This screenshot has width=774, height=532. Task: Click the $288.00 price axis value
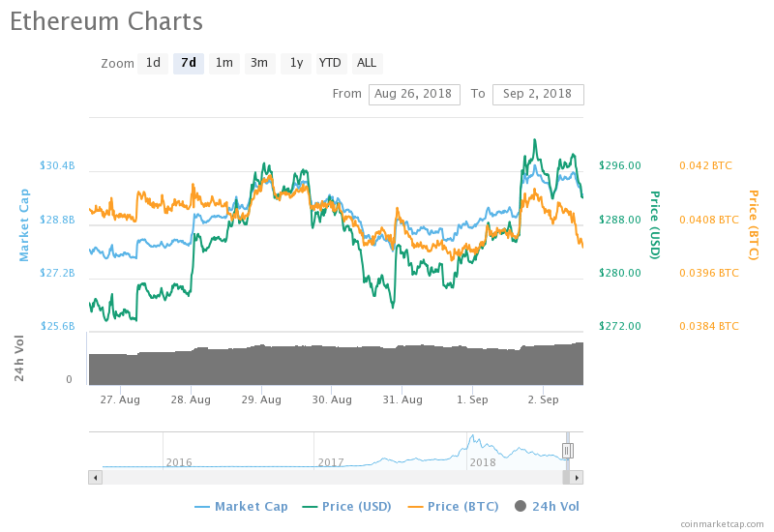coord(620,220)
